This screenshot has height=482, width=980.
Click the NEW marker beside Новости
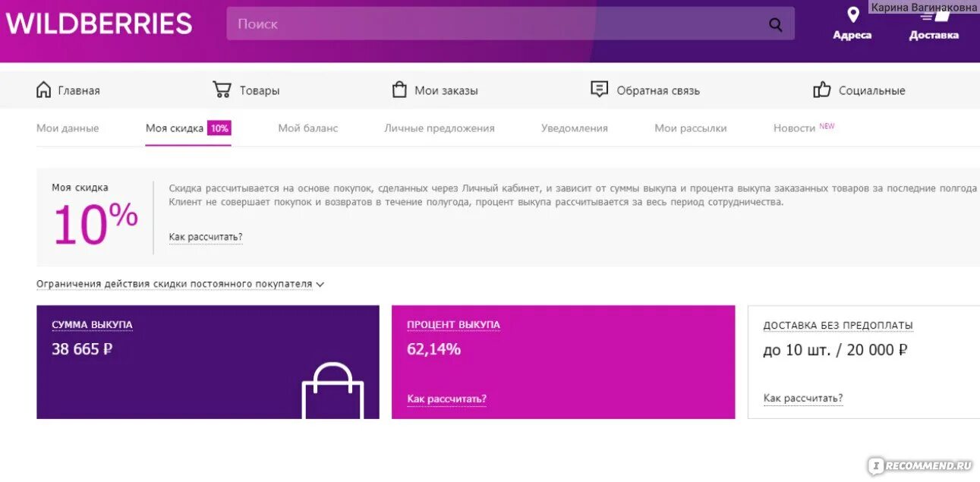click(827, 126)
